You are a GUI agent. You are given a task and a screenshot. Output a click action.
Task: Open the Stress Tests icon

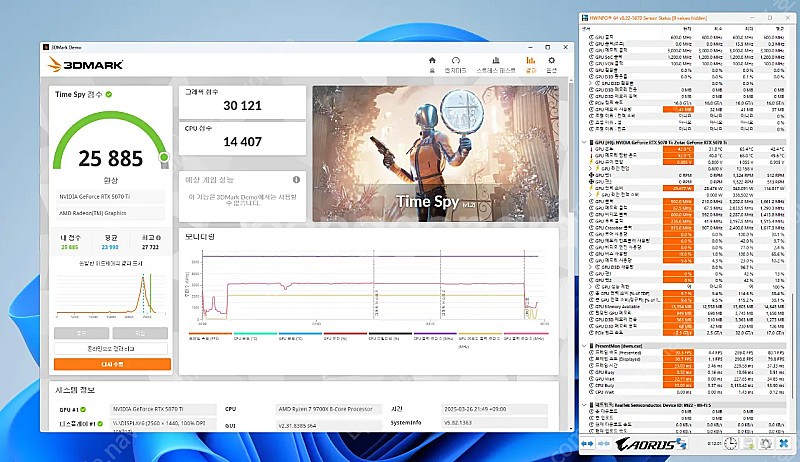494,62
